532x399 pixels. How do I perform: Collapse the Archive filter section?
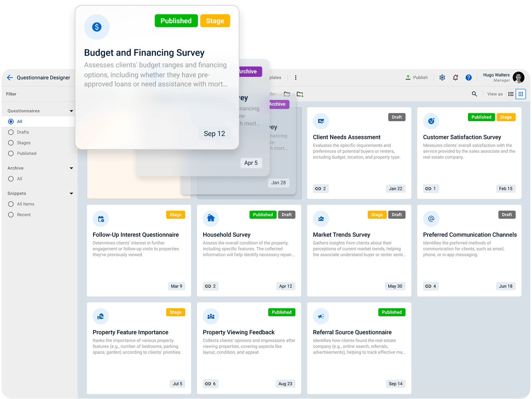71,169
